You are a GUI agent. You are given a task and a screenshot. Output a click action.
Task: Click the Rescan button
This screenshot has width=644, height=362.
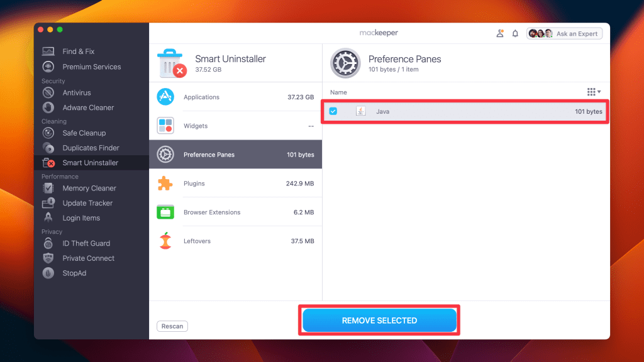click(x=172, y=326)
